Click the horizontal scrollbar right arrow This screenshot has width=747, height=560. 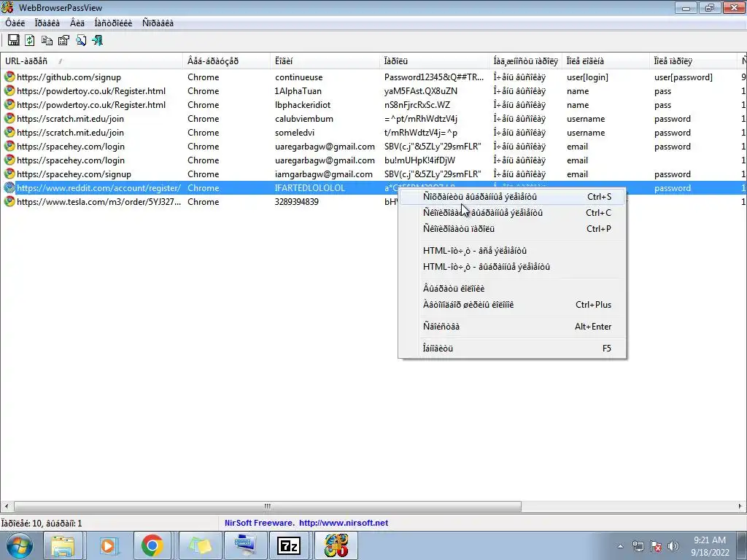[x=740, y=506]
